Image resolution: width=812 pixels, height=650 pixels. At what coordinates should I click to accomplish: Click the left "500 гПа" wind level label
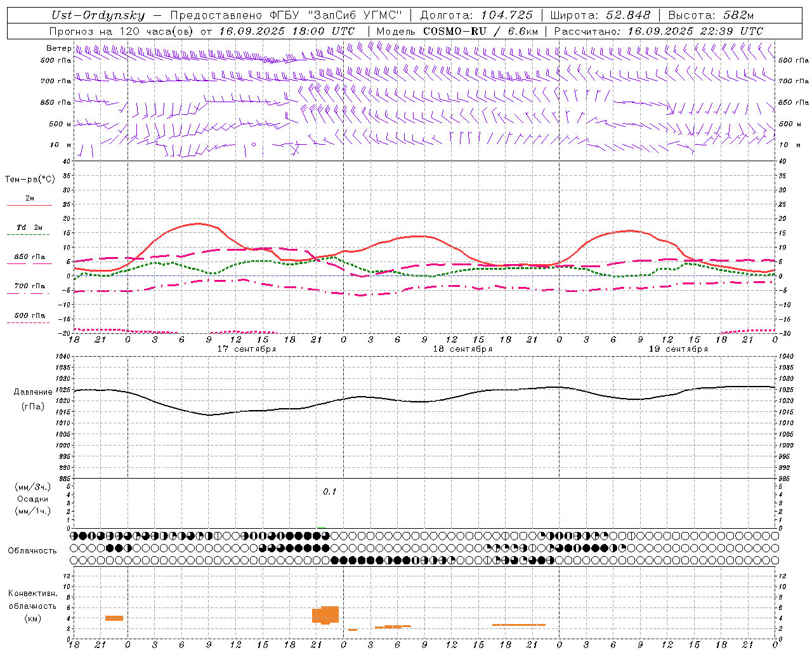[x=56, y=60]
